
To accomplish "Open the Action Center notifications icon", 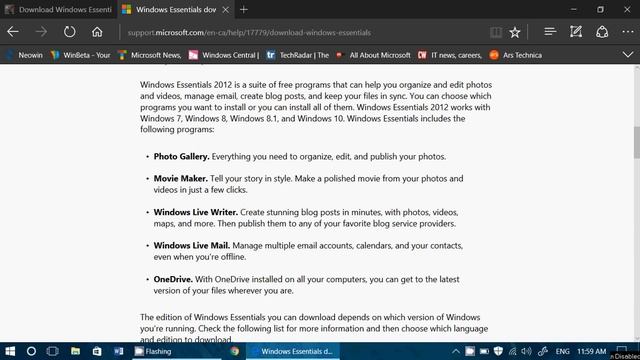I will coord(622,350).
